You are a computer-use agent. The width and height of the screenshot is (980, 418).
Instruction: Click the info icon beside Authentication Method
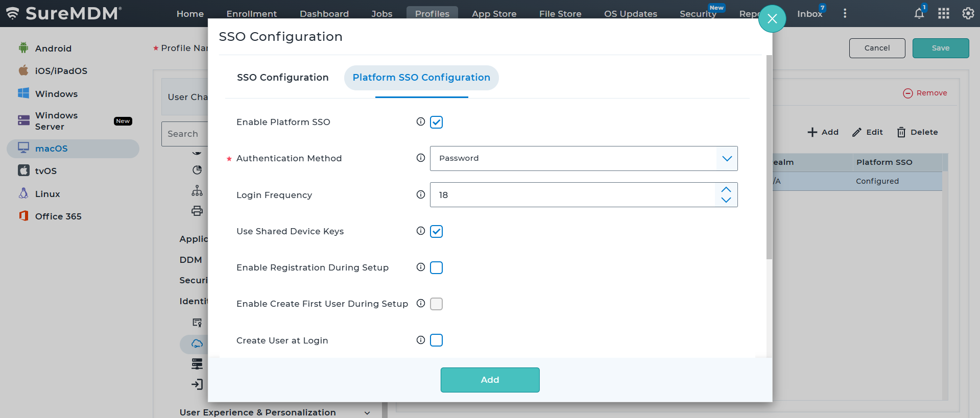point(421,158)
